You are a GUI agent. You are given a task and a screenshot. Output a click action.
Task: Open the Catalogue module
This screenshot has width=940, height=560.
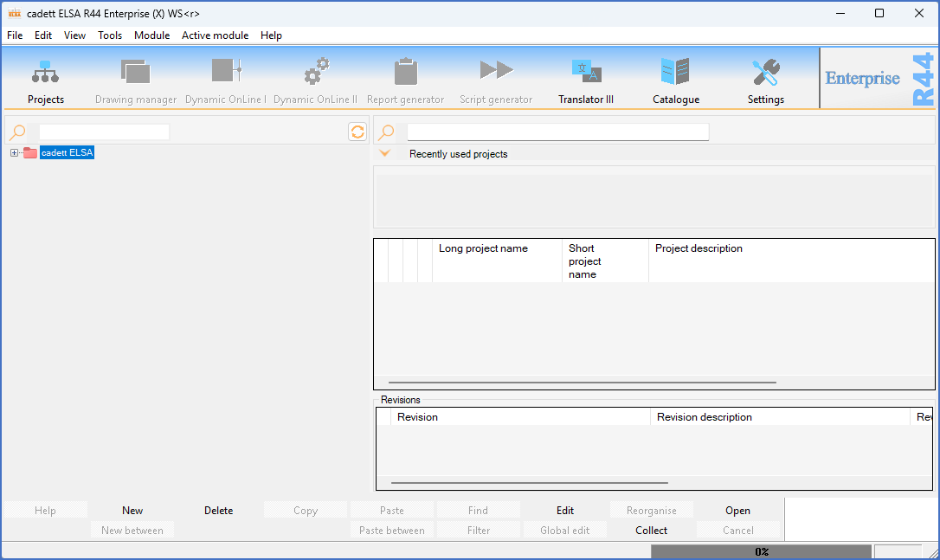(675, 72)
